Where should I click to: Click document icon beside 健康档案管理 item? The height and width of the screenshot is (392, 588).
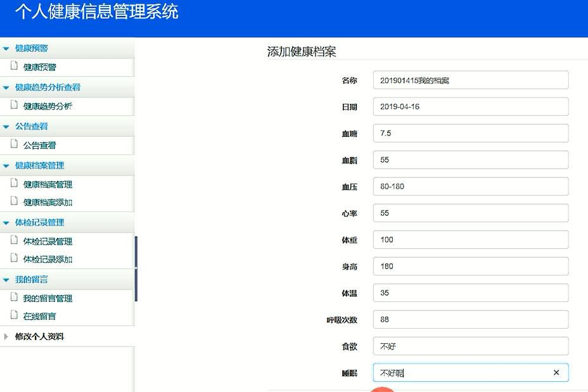coord(14,183)
